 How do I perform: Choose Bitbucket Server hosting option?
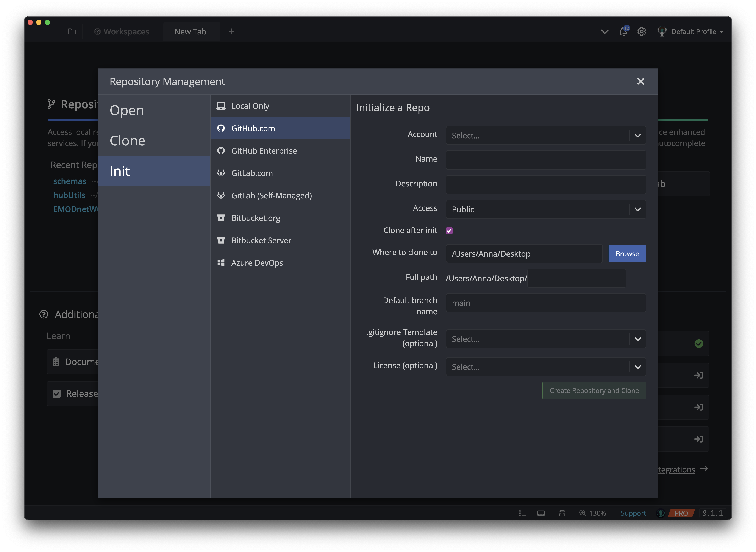[x=280, y=240]
